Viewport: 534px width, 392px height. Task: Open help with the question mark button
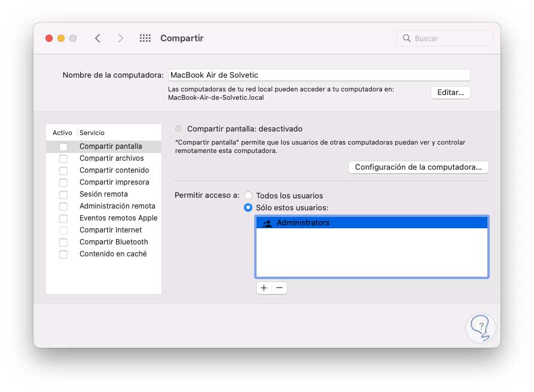[x=480, y=328]
